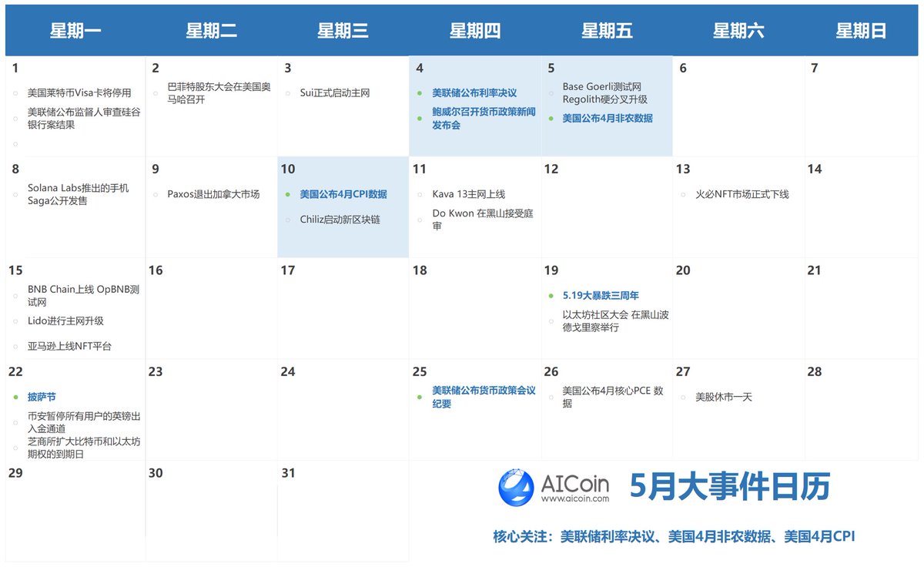Select date 12 cell
924x584 pixels.
point(607,207)
